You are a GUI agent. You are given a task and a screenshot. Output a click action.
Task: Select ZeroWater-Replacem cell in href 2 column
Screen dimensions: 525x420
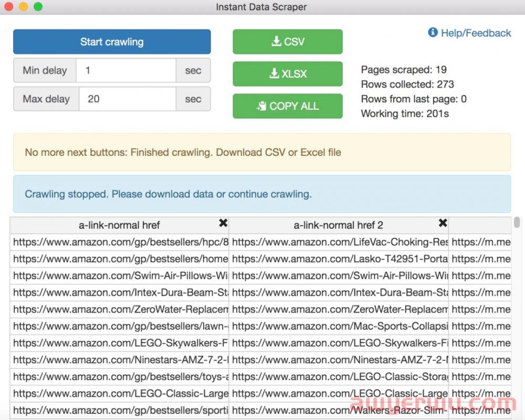point(339,309)
